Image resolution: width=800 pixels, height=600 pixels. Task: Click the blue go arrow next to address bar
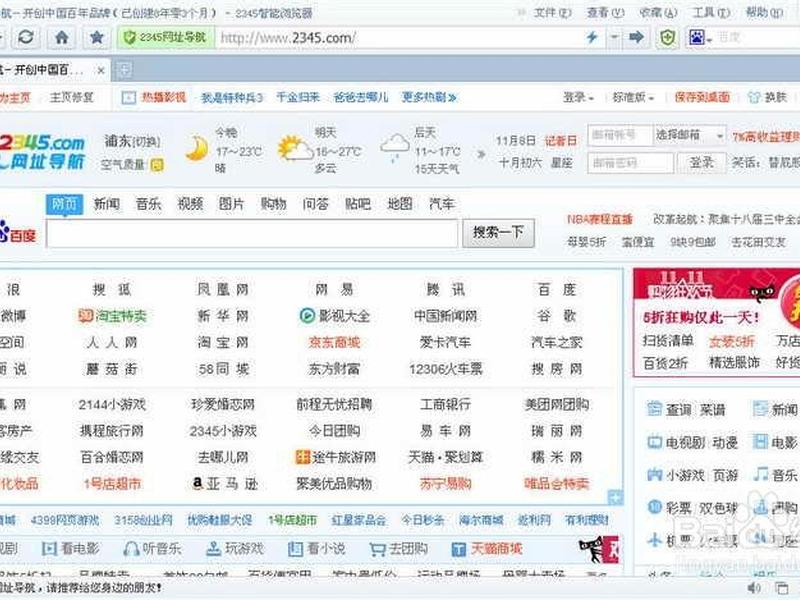tap(636, 37)
